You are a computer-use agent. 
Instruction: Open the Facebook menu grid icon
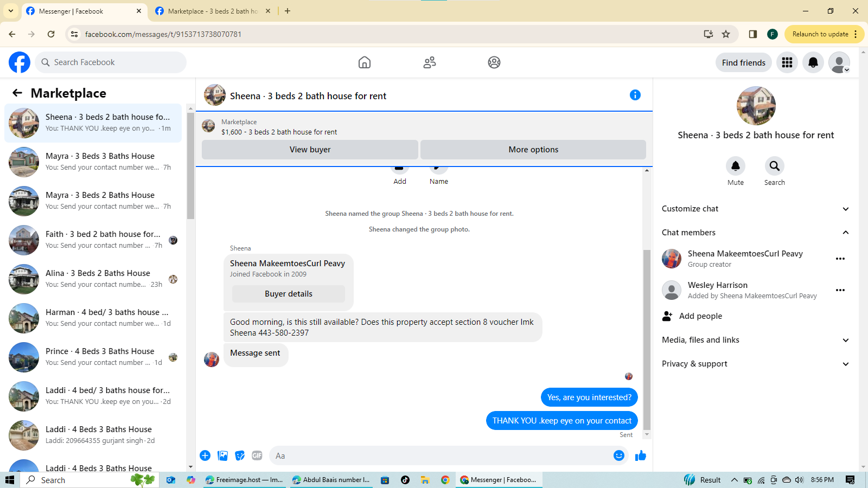[787, 62]
